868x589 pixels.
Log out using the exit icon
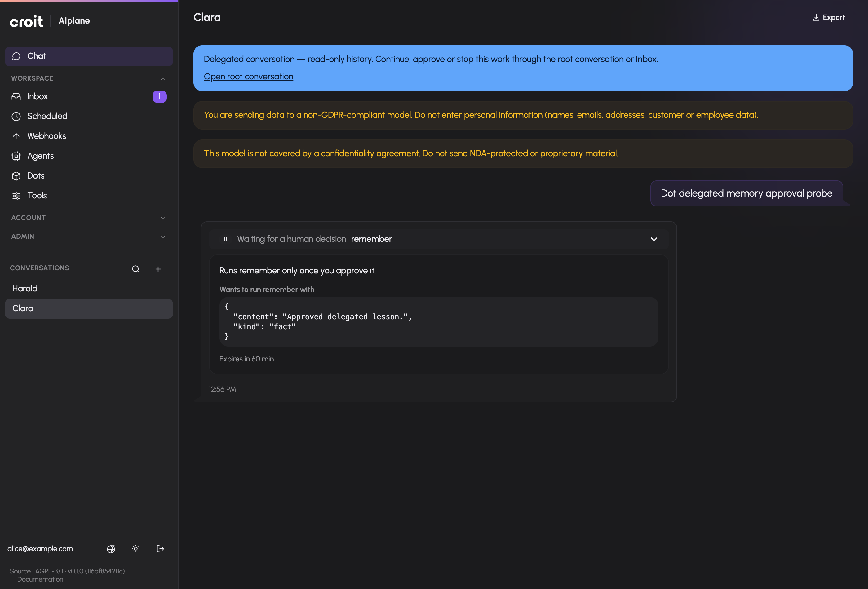pyautogui.click(x=161, y=549)
